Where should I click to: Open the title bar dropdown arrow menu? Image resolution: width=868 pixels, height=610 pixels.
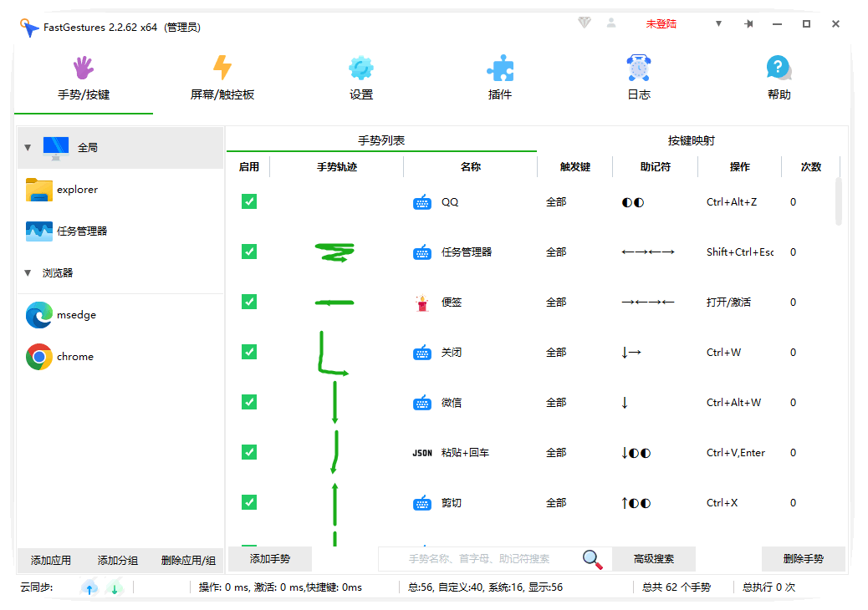pos(718,24)
